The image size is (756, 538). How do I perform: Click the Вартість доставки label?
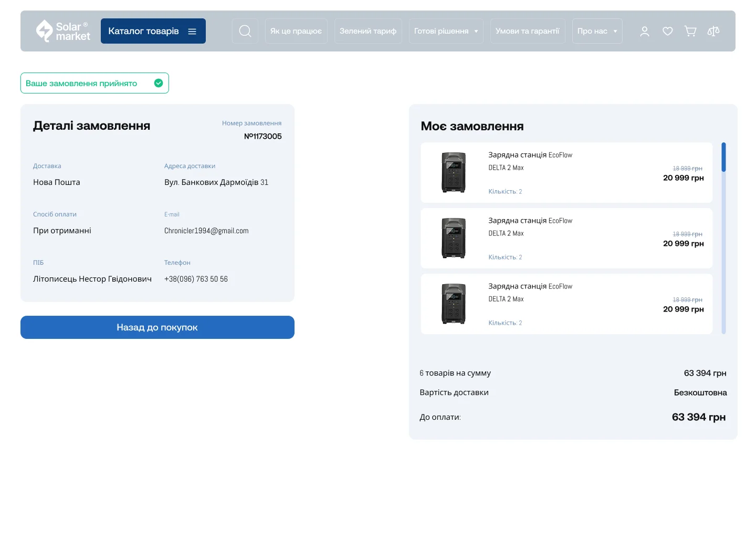point(454,392)
